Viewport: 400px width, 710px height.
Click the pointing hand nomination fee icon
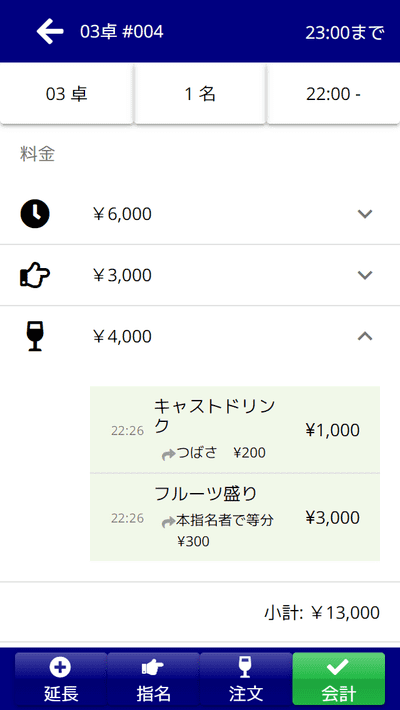[35, 275]
